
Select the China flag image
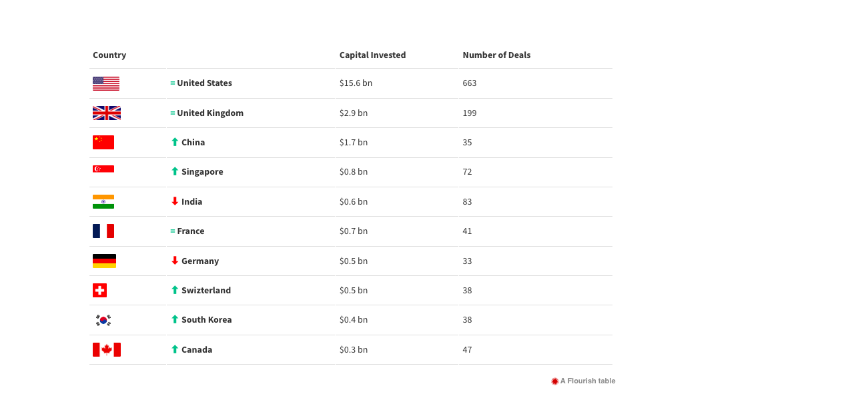pyautogui.click(x=103, y=143)
